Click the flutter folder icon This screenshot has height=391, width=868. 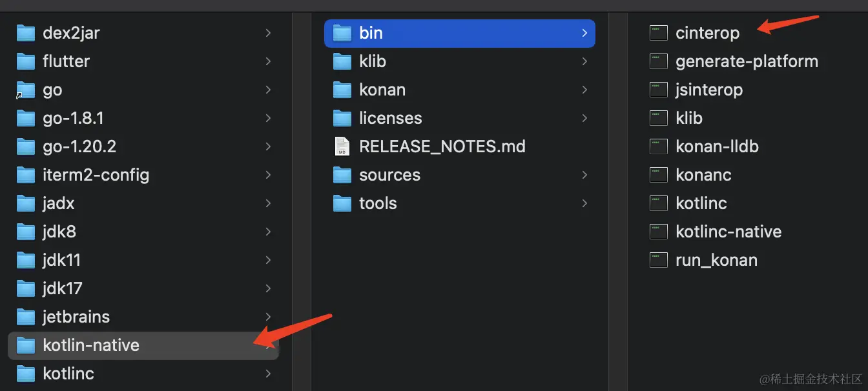pos(25,61)
